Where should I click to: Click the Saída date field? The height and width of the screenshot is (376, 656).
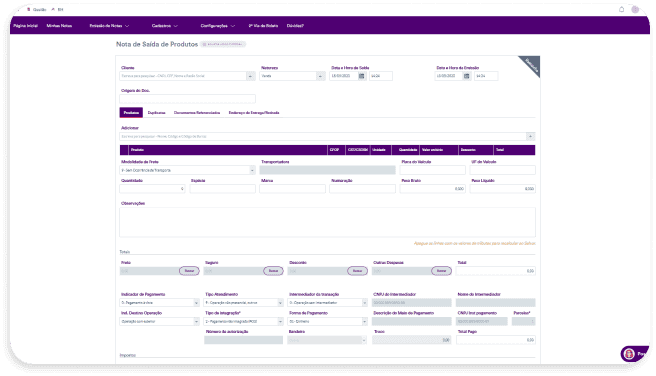click(x=343, y=76)
